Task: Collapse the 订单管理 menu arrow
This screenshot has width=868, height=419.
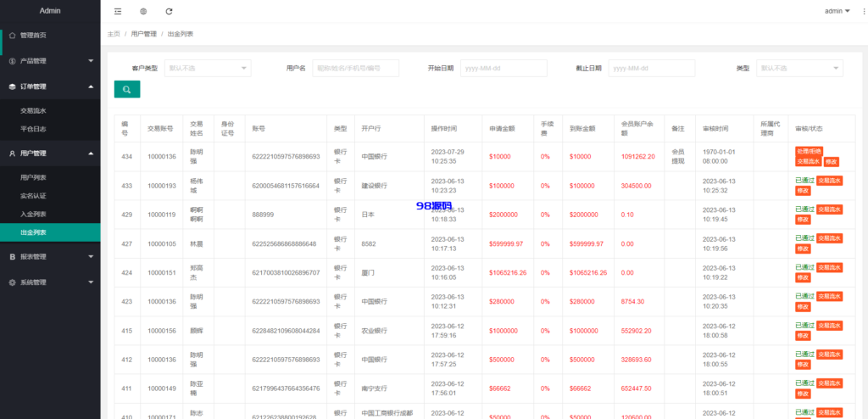Action: coord(91,87)
